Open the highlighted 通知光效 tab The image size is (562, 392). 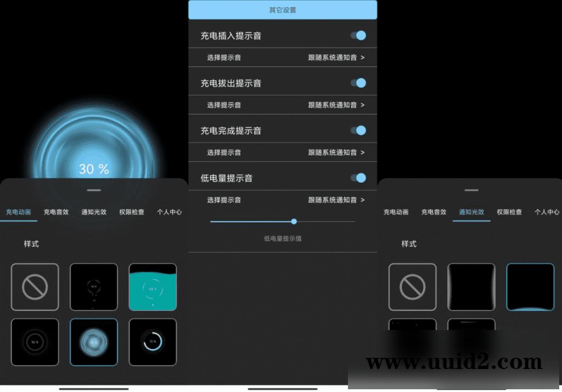click(471, 212)
